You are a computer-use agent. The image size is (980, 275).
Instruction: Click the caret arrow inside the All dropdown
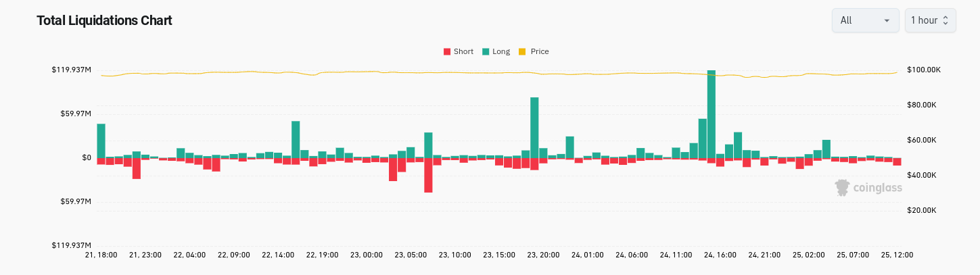tap(887, 21)
